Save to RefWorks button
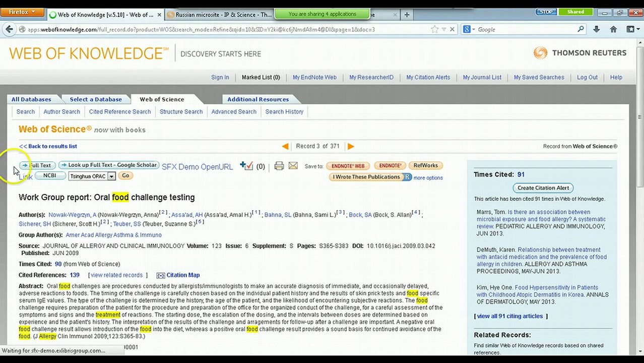Screen dimensions: 644x363 tap(426, 165)
